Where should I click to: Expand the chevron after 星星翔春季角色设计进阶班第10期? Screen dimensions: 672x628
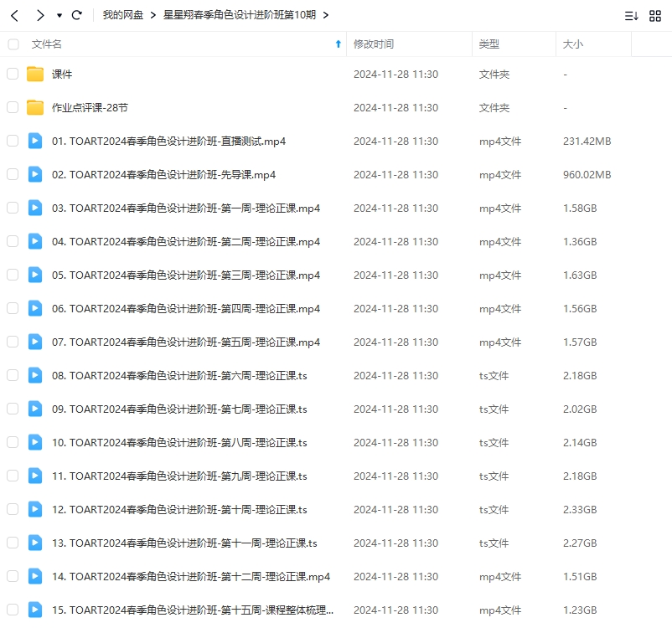325,15
